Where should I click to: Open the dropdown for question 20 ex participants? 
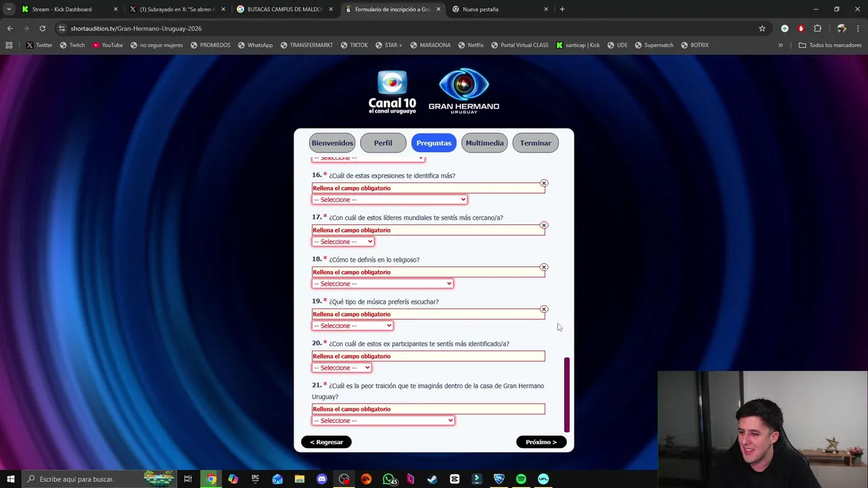click(x=342, y=367)
